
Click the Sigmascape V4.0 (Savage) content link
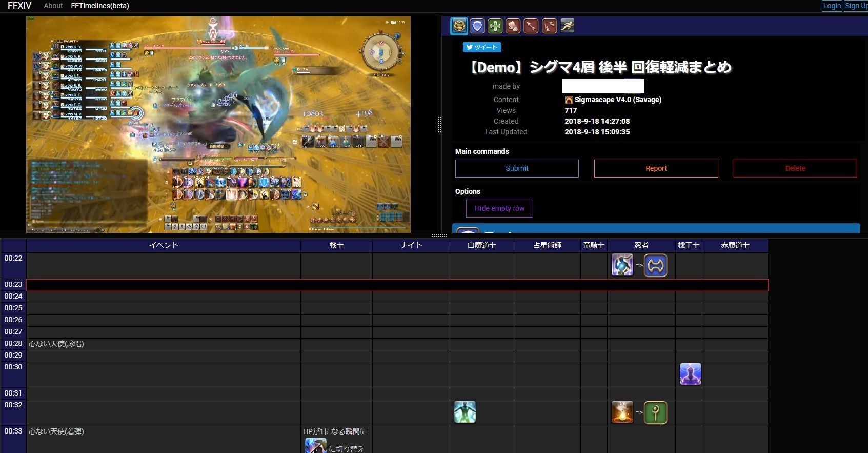coord(618,100)
